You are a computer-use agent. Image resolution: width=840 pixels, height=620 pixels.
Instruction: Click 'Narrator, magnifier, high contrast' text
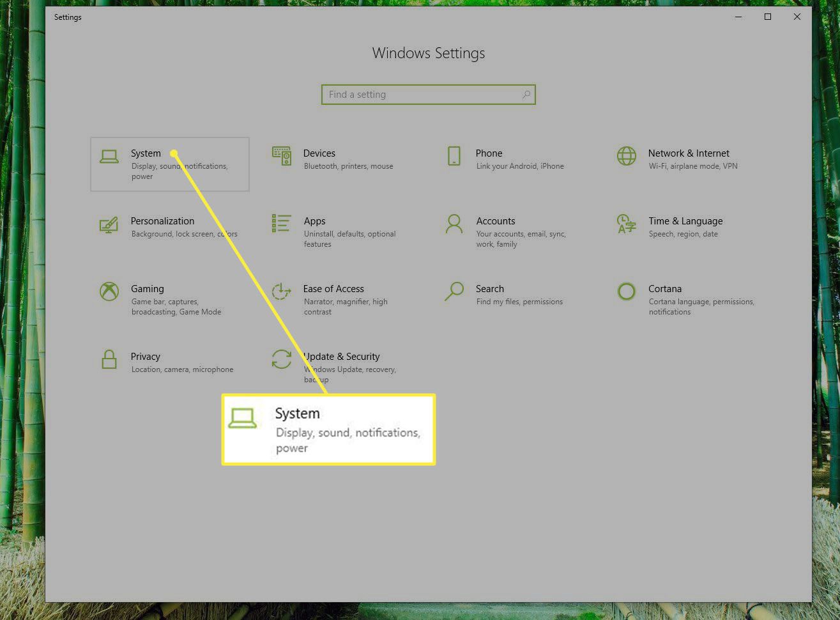point(346,307)
